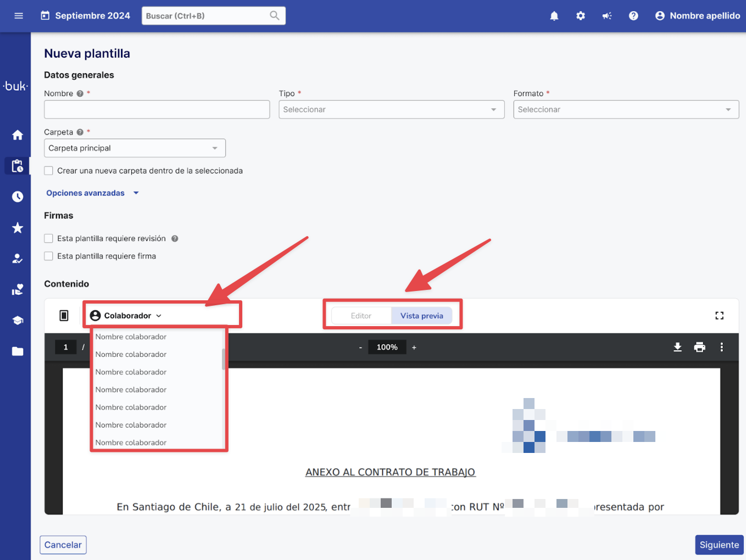Print the document preview

click(x=699, y=347)
